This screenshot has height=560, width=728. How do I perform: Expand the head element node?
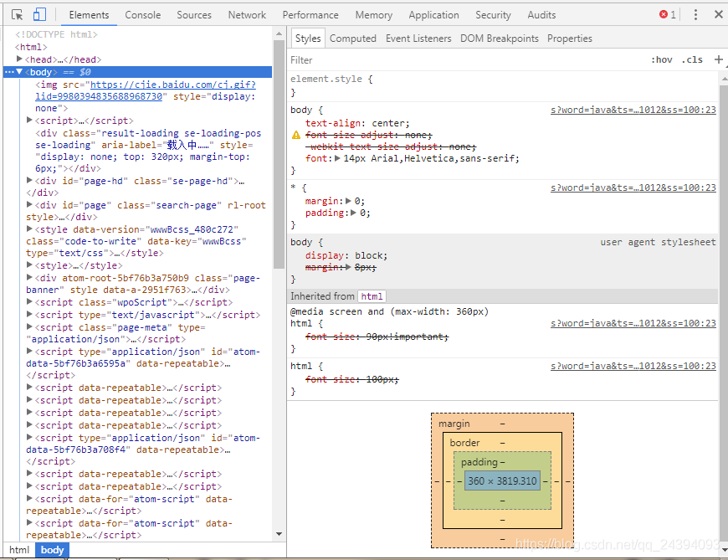pos(19,59)
